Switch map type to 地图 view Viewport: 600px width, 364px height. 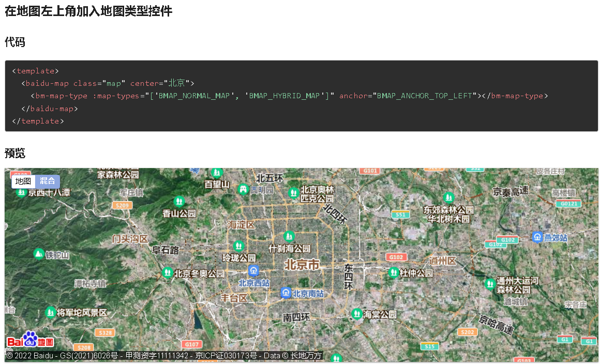(22, 181)
